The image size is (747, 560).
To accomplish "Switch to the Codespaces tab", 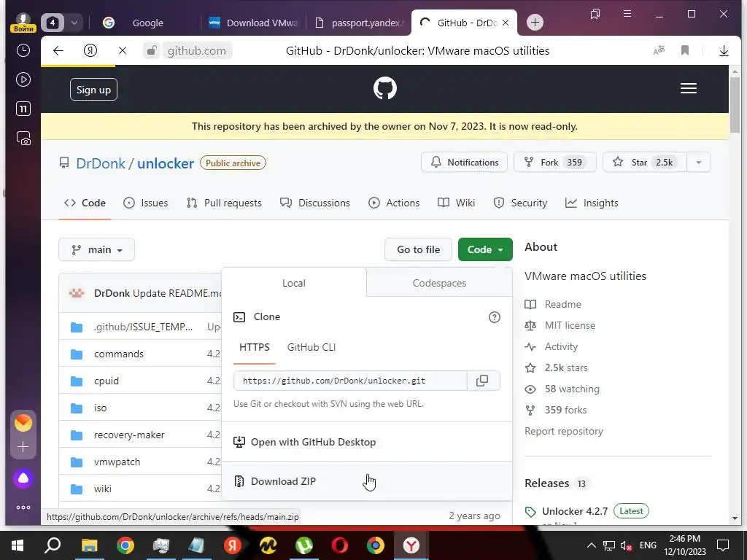I will point(439,284).
